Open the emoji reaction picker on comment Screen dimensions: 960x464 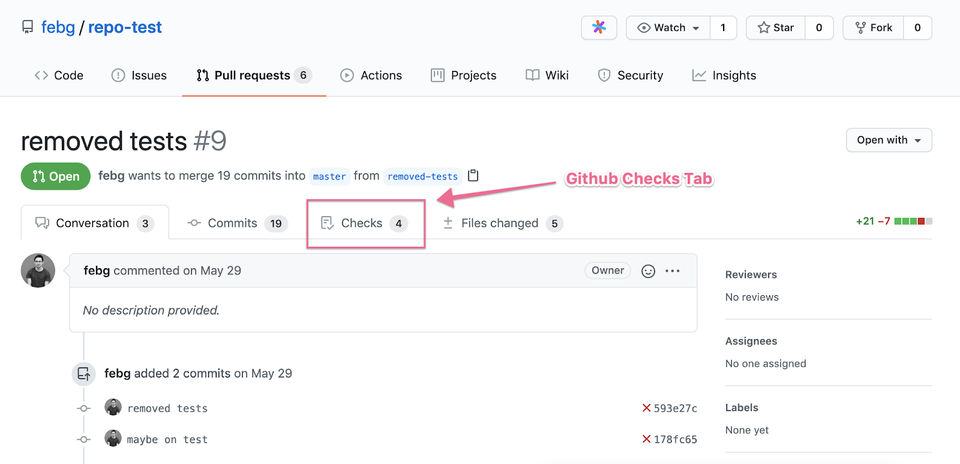point(648,271)
